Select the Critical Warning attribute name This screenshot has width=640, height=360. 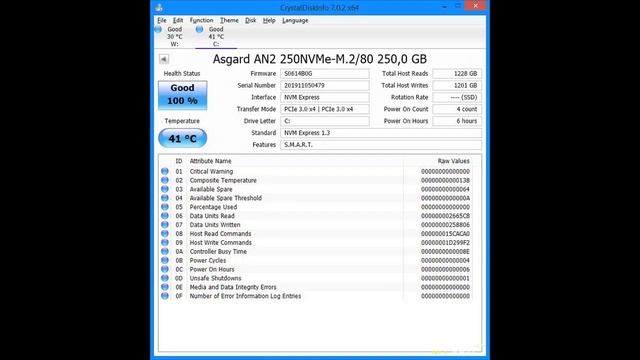coord(211,171)
